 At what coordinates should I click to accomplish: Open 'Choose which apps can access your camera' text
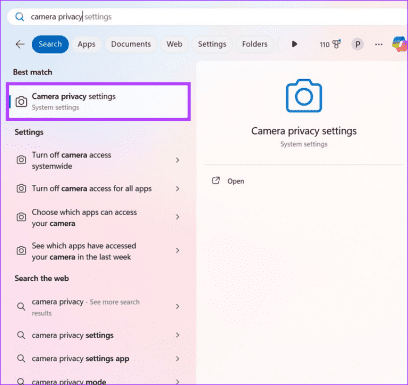pos(84,218)
